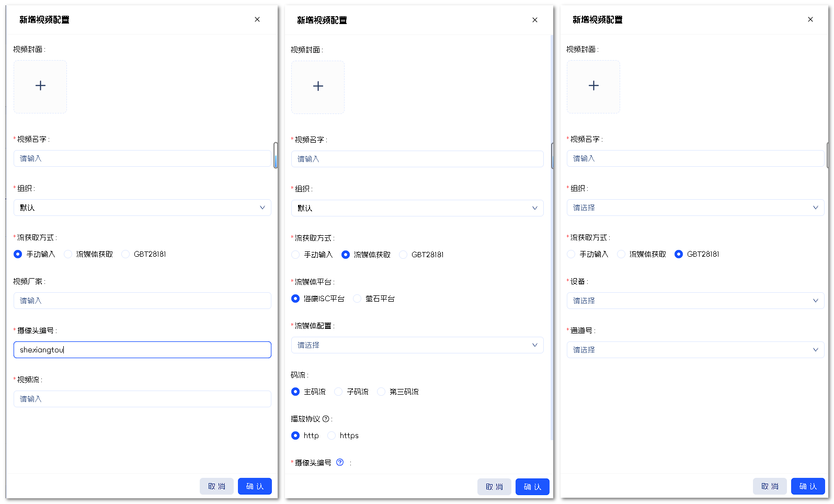Select 流媒体获取 radio in left dialog
Image resolution: width=834 pixels, height=504 pixels.
(x=68, y=254)
